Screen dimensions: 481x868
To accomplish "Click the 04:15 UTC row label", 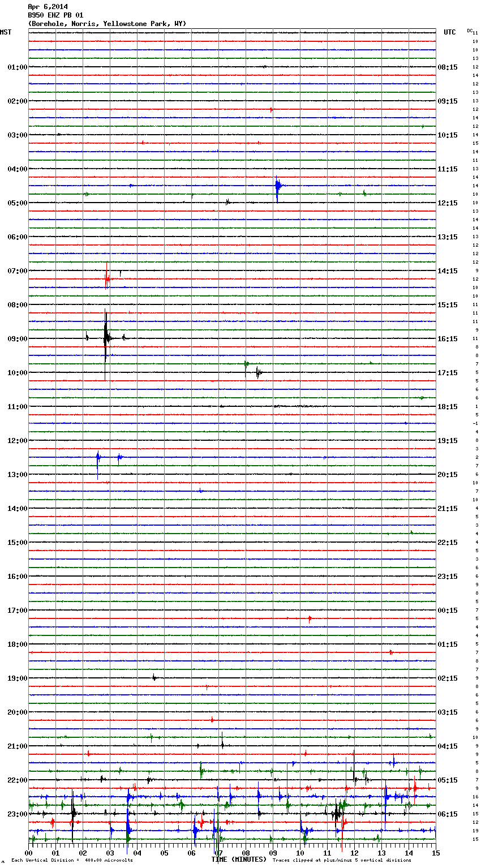I will coord(448,746).
